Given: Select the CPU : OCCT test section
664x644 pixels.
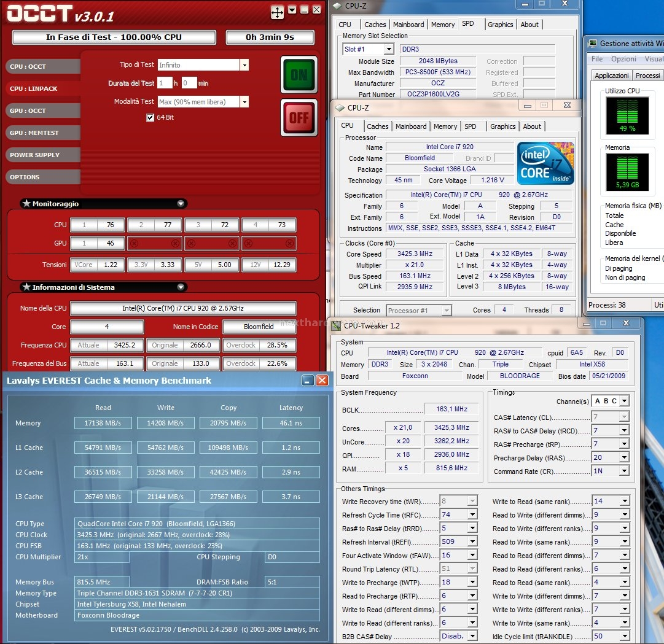Looking at the screenshot, I should pyautogui.click(x=43, y=66).
